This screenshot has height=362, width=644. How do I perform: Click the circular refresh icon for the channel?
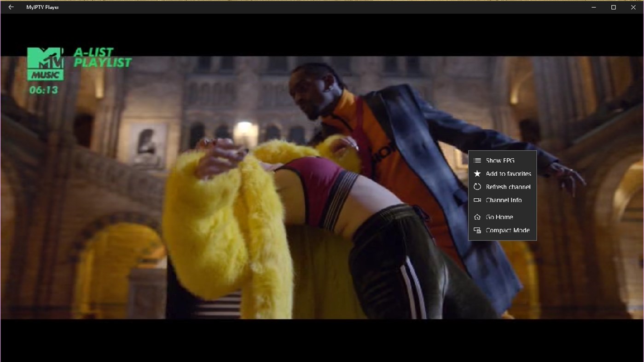coord(477,187)
